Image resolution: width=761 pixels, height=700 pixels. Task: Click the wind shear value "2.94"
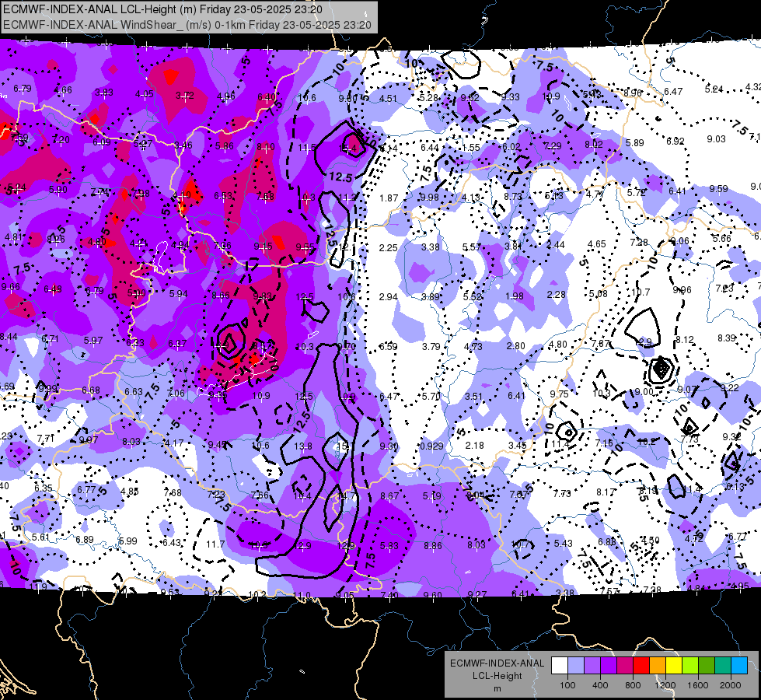click(388, 296)
